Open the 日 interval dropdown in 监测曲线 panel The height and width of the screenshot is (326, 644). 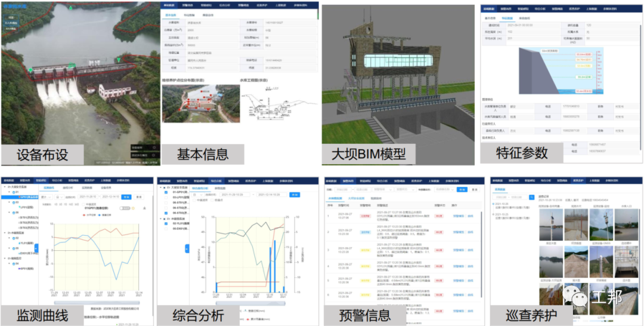click(x=60, y=197)
